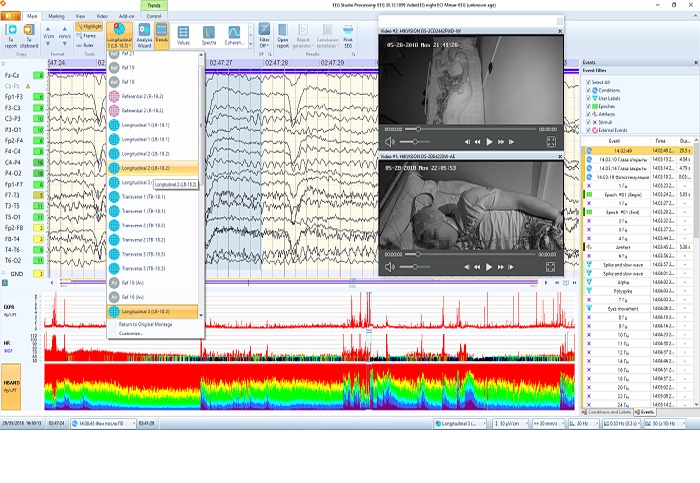Click Return to Original Montage

[147, 325]
